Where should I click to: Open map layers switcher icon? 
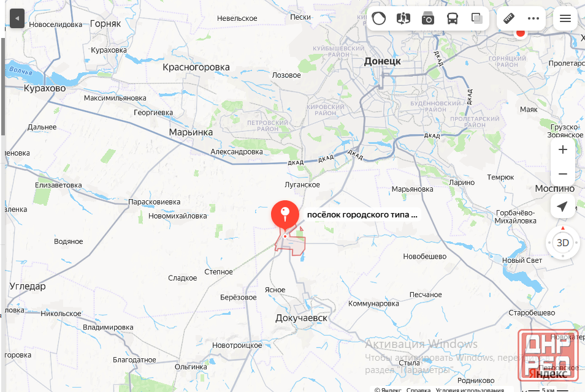click(477, 18)
